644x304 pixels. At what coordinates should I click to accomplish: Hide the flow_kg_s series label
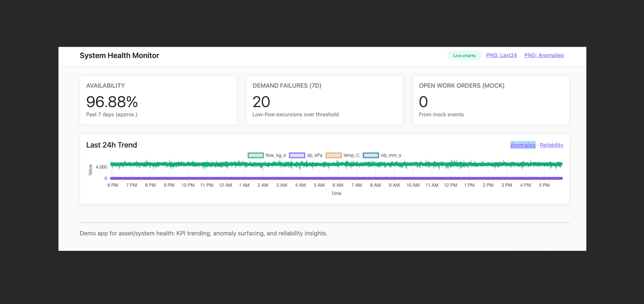276,155
